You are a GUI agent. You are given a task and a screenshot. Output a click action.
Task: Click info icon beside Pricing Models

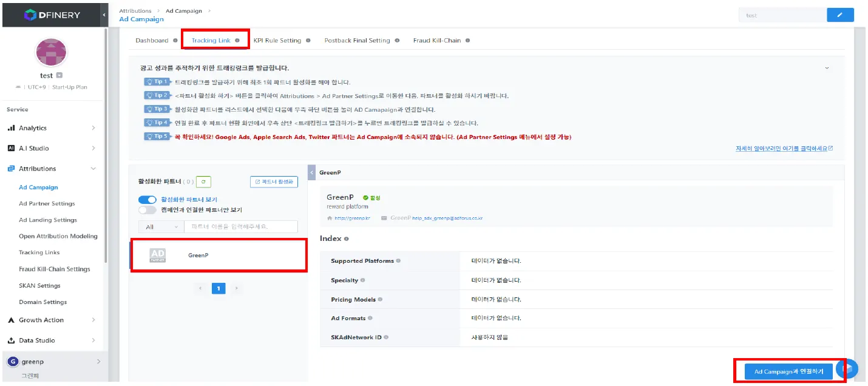tap(380, 300)
